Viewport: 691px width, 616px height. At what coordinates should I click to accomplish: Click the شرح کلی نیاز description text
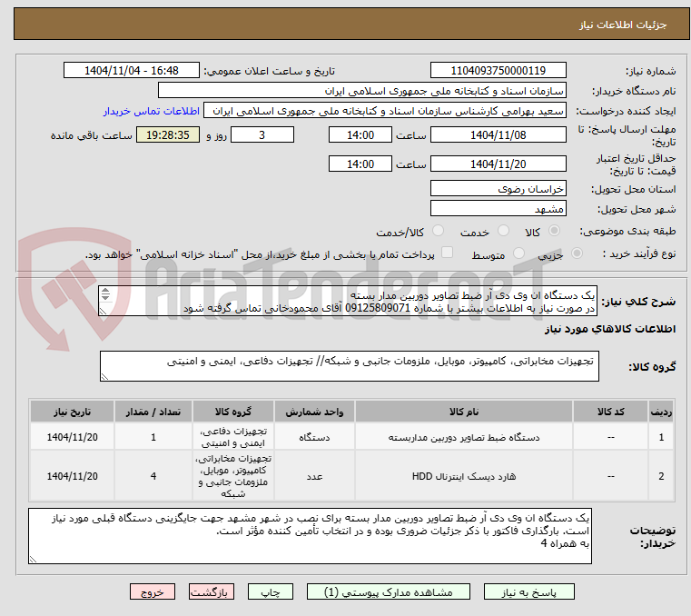tap(347, 301)
